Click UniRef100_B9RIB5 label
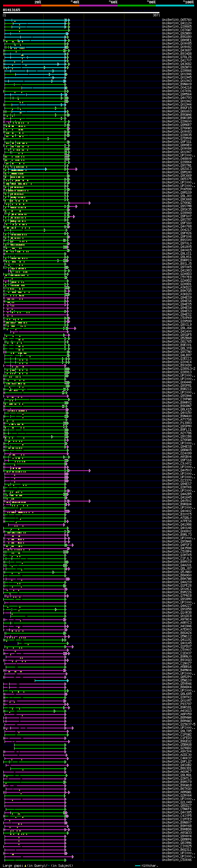Viewport: 197px width, 868px height. [177, 118]
